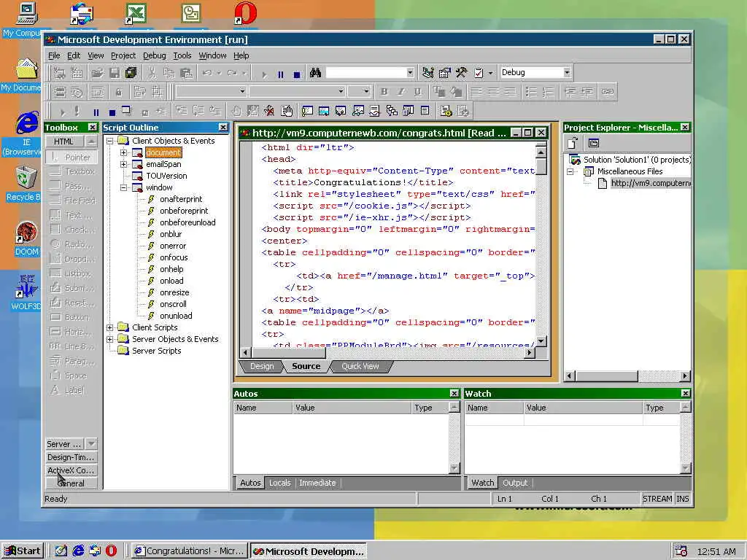Click the Watch window icon in Debug toolbar

point(357,112)
